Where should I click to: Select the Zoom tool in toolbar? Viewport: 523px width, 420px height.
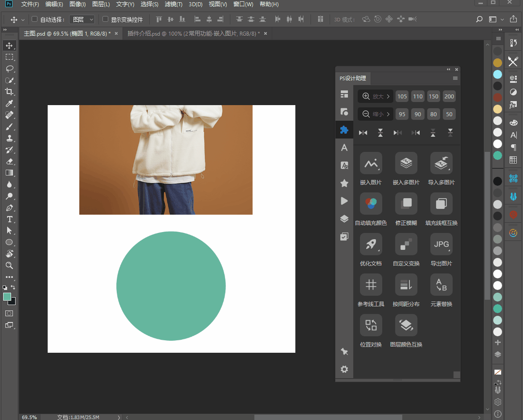point(9,265)
